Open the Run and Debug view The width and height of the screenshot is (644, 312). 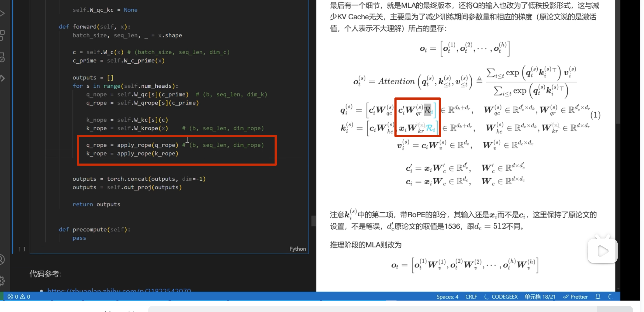(2, 13)
